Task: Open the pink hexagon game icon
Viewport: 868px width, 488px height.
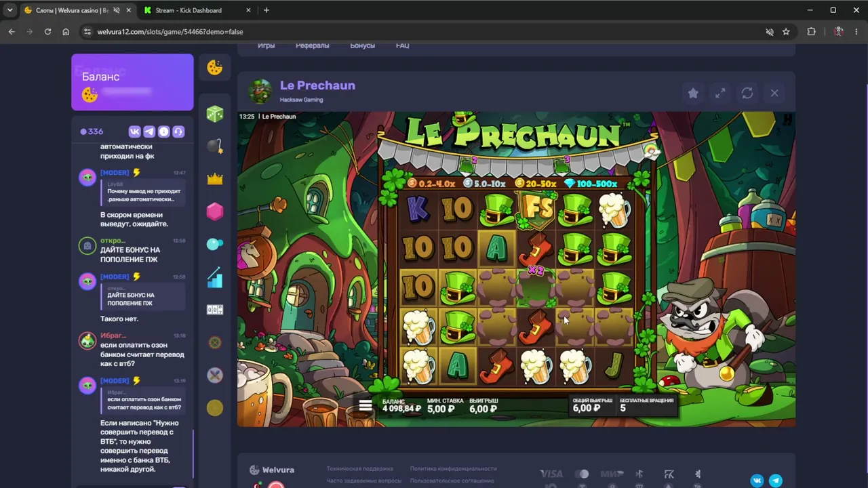Action: coord(215,211)
